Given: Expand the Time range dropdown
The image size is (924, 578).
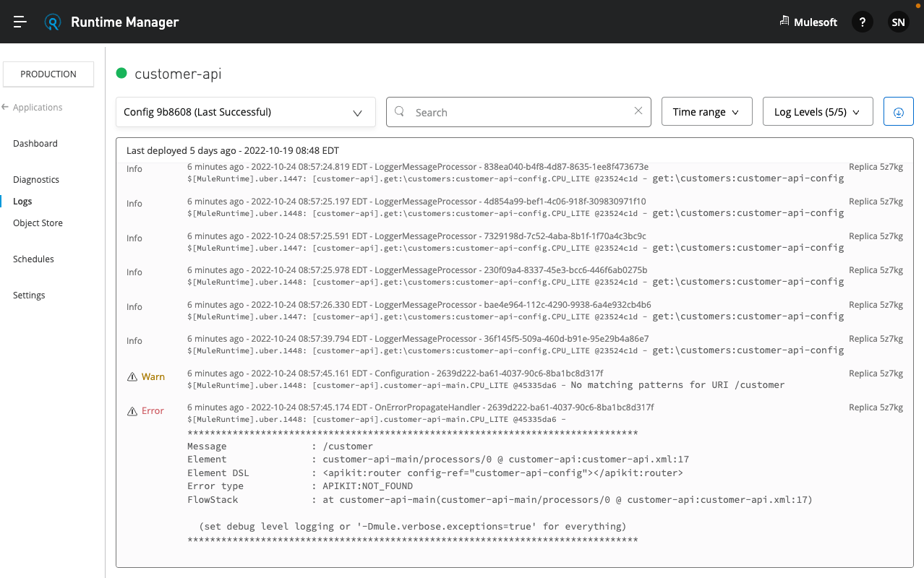Looking at the screenshot, I should coord(706,111).
